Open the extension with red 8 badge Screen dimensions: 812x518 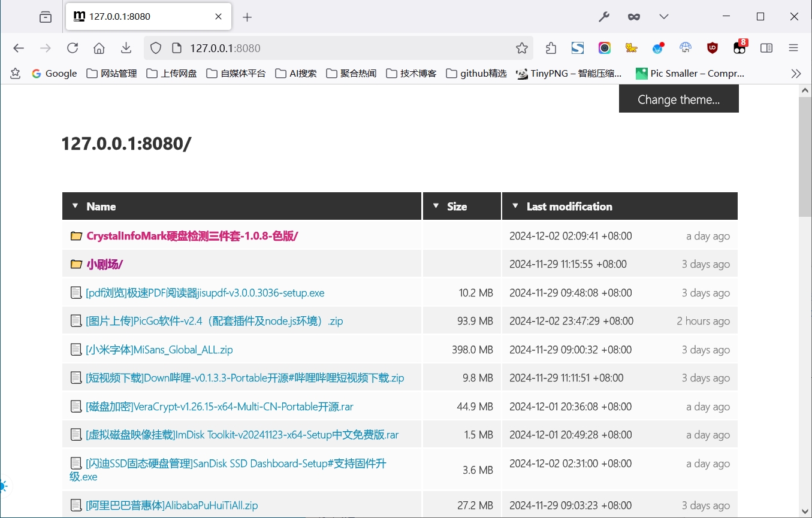(x=739, y=48)
